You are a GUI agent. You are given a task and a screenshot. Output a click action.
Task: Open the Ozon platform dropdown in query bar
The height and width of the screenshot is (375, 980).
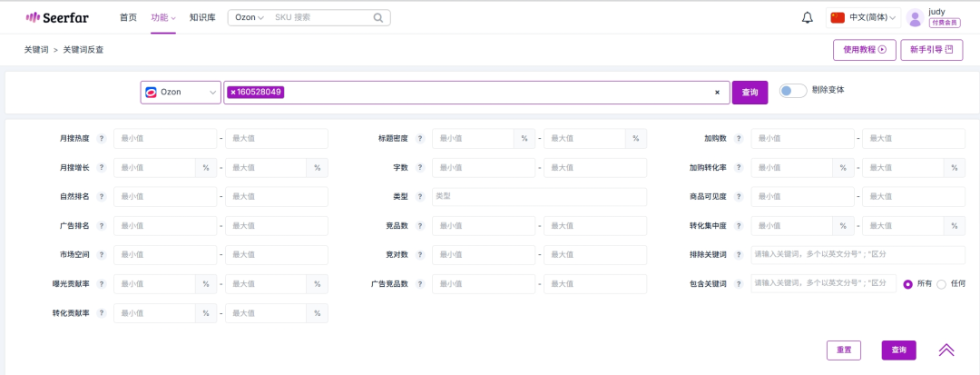pos(181,93)
